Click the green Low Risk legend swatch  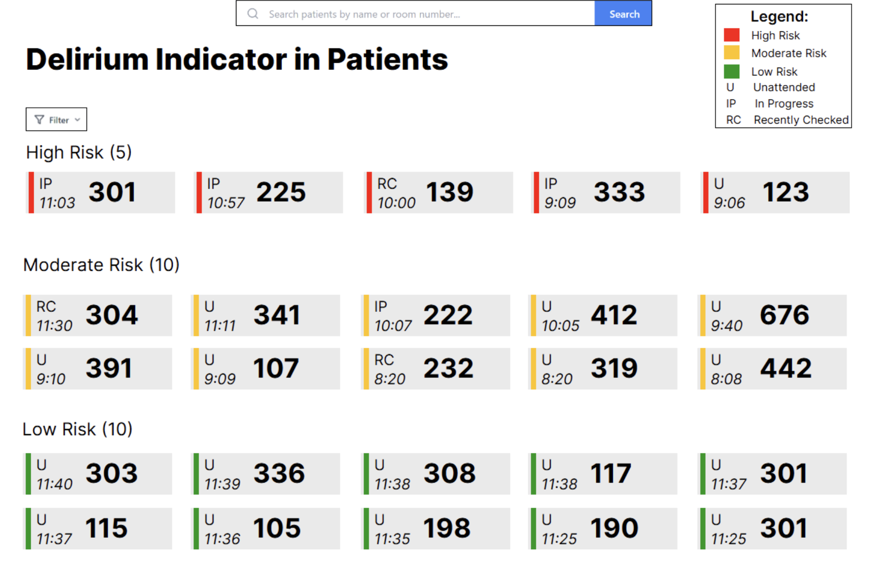[731, 72]
